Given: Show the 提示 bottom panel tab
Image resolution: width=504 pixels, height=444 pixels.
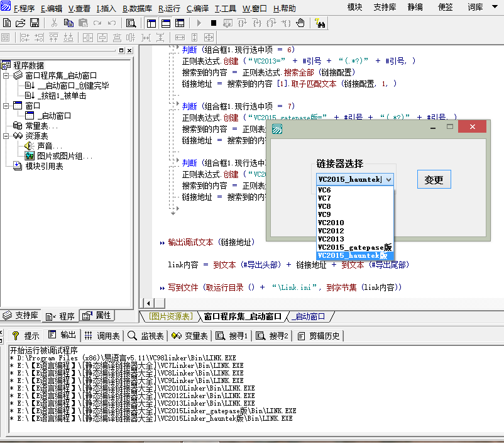Looking at the screenshot, I should point(26,336).
